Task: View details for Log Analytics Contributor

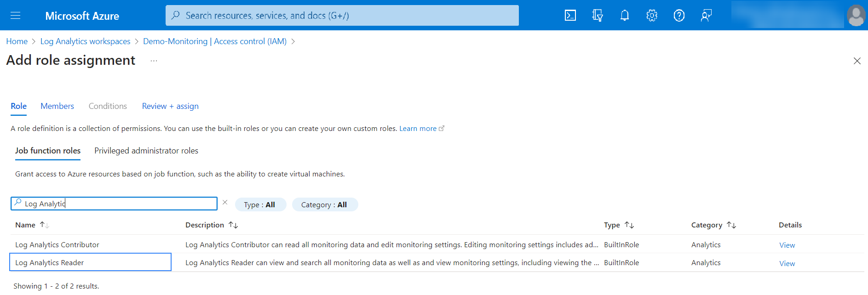Action: (x=787, y=245)
